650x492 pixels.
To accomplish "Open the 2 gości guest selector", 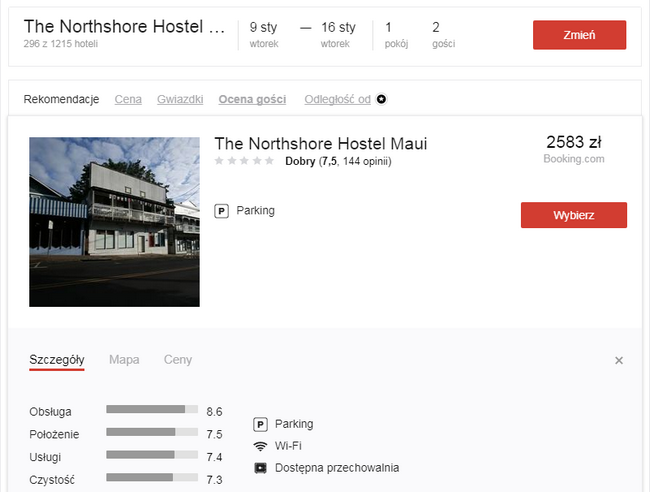I will click(443, 35).
